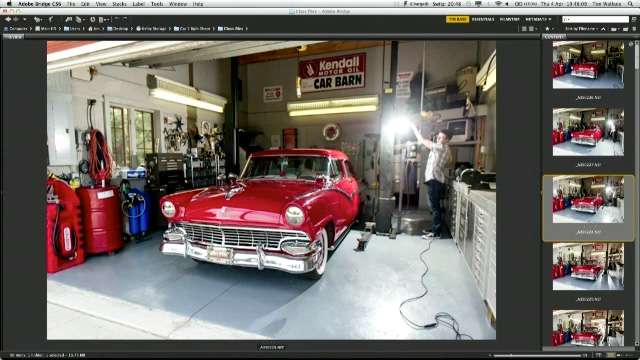Click the browse quickly by thumbnails icon
The width and height of the screenshot is (640, 360).
pyautogui.click(x=524, y=29)
